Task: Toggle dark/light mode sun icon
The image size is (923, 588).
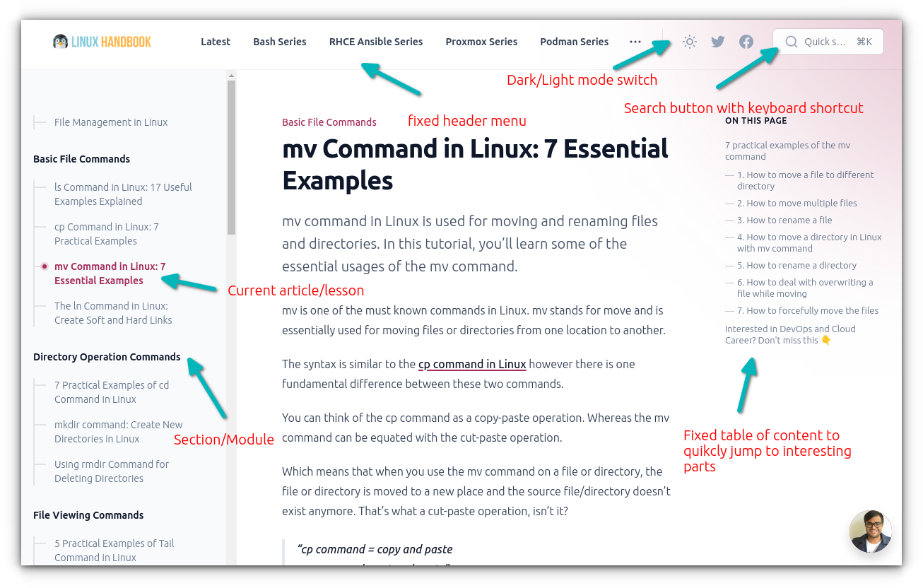Action: 690,42
